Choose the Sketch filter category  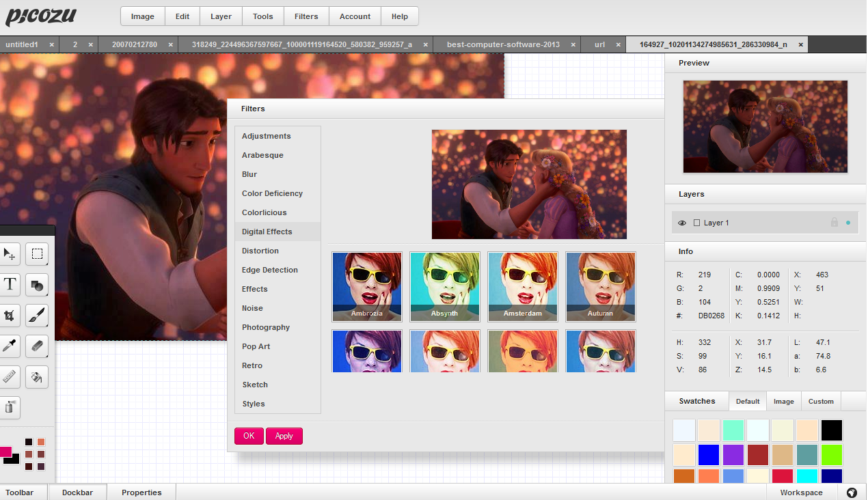pos(277,385)
